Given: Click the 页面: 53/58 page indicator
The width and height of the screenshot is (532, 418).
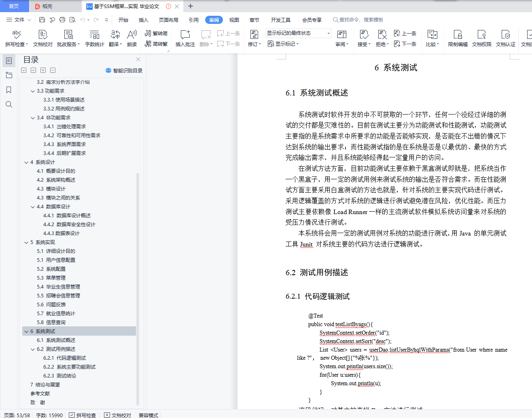Looking at the screenshot, I should 17,415.
